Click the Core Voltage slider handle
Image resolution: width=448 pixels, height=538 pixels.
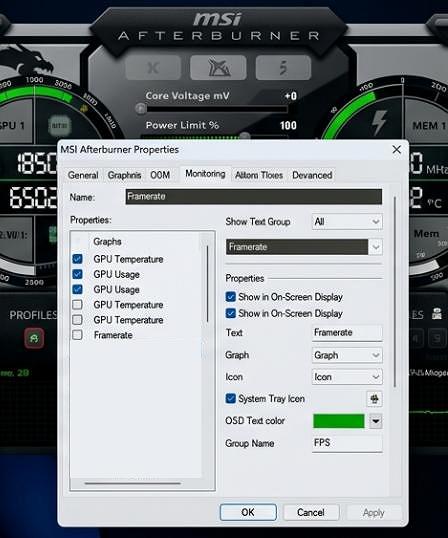pyautogui.click(x=140, y=109)
